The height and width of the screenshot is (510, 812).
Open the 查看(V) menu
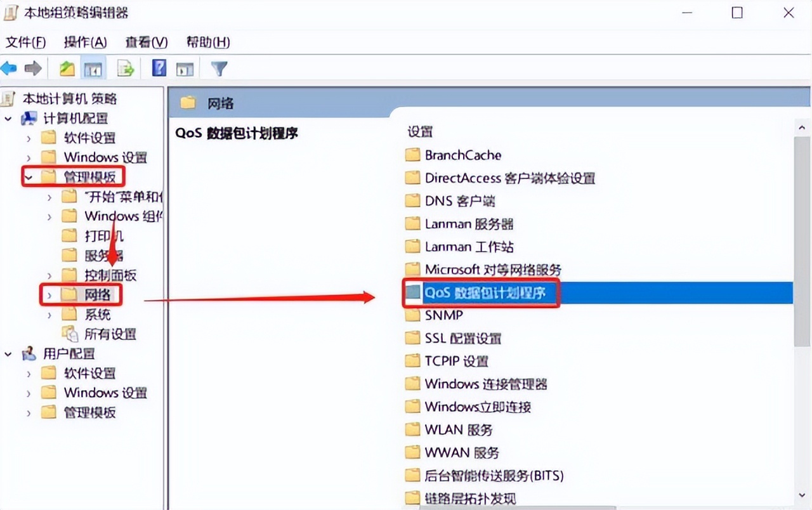tap(145, 42)
